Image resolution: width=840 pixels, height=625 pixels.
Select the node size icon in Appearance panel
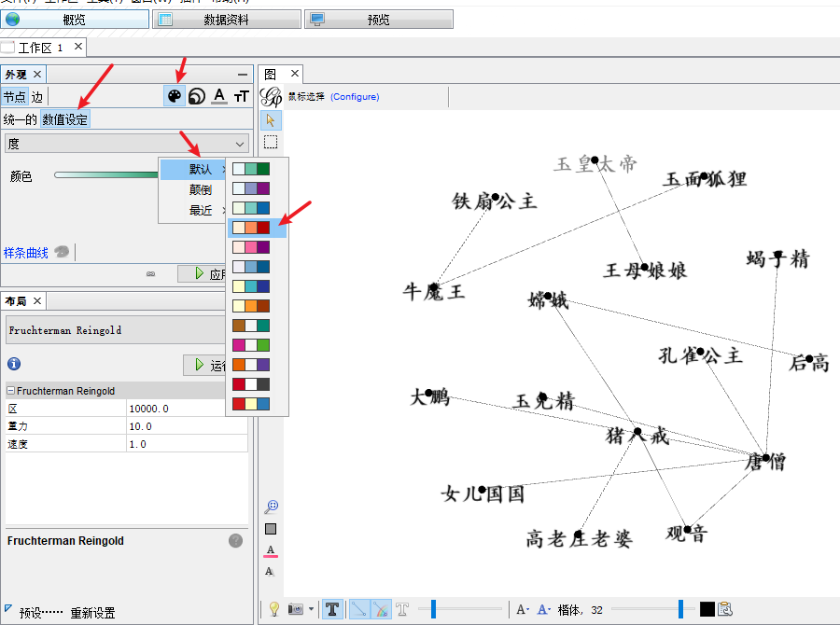click(x=196, y=96)
